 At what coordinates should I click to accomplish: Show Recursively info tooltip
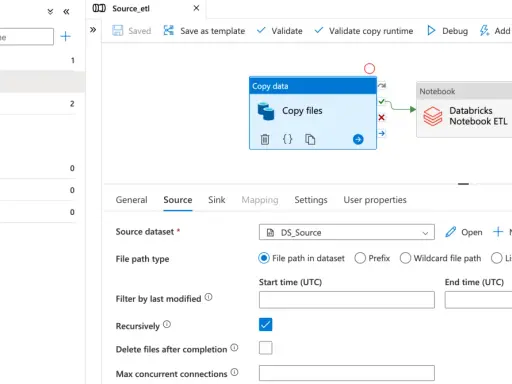[167, 324]
